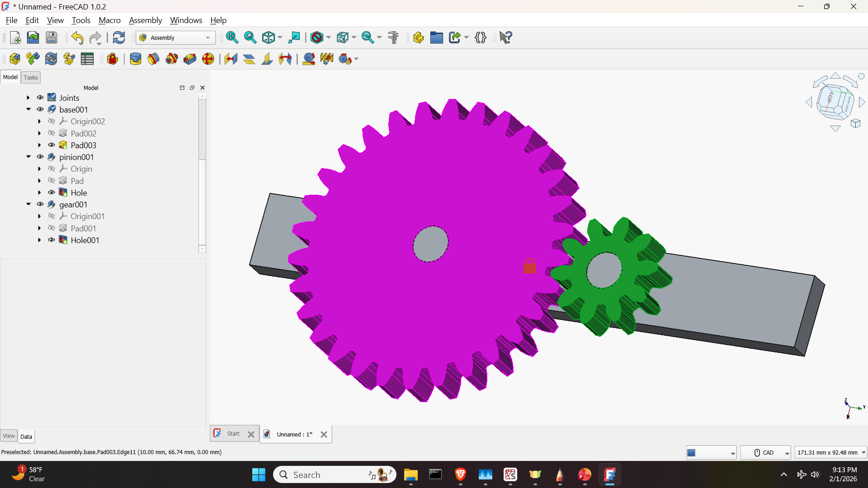
Task: Expand the Joints tree node
Action: (28, 98)
